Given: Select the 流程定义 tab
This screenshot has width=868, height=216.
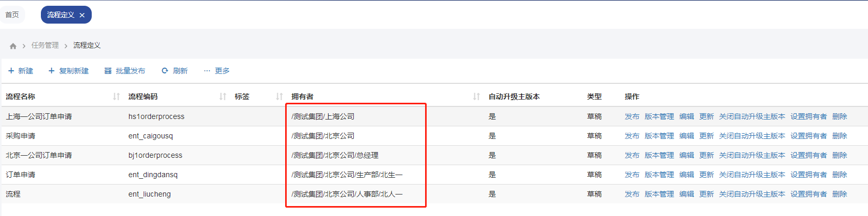Looking at the screenshot, I should coord(60,15).
